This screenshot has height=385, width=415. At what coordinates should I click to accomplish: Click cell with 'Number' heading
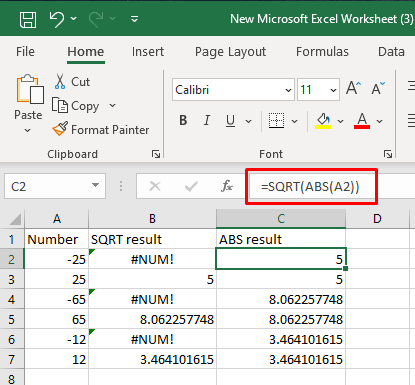56,239
